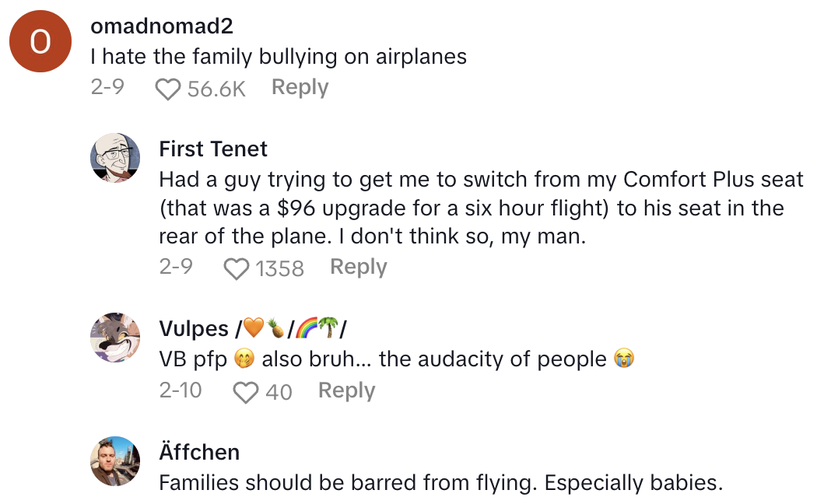Go to the First Tenet username profile
Image resolution: width=817 pixels, height=504 pixels.
point(213,149)
